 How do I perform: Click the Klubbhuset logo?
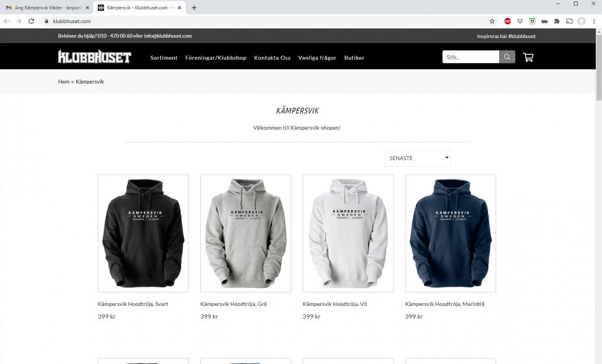94,57
